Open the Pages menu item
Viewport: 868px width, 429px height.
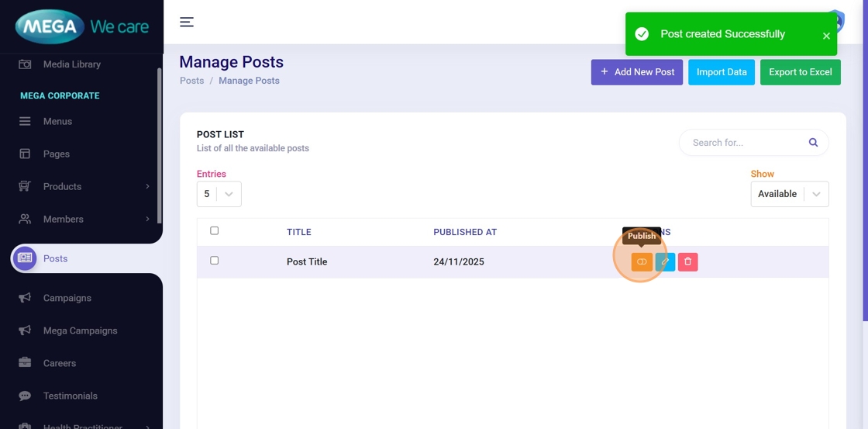click(56, 154)
